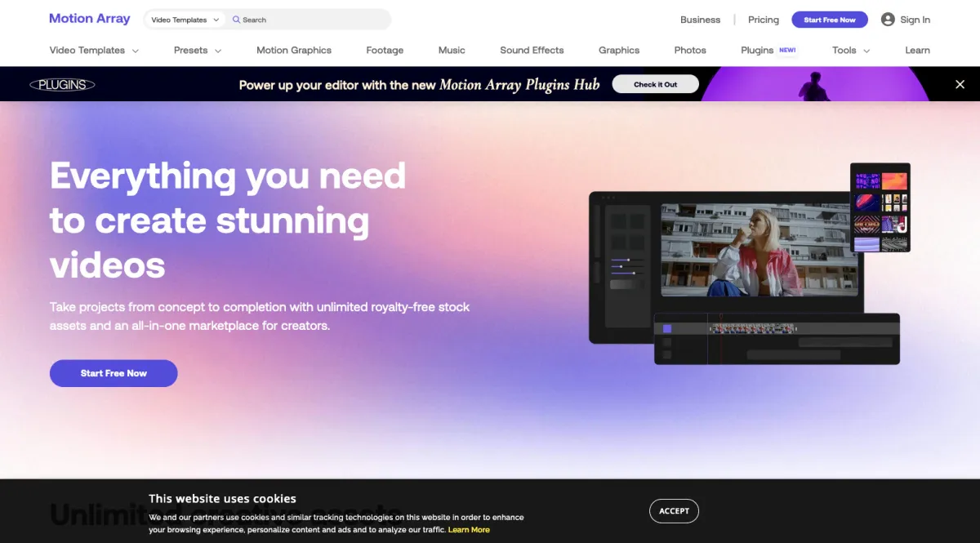Expand the Video Templates nav menu
Viewport: 980px width, 543px height.
[x=94, y=50]
